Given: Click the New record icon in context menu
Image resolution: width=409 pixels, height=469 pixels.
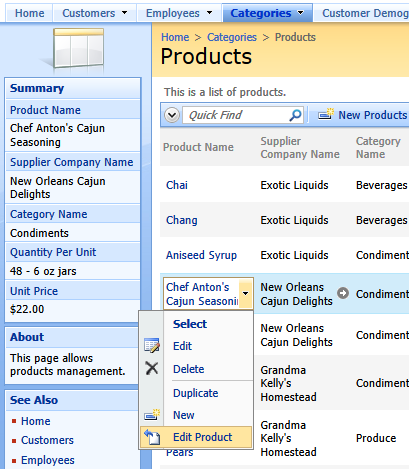Looking at the screenshot, I should tap(152, 415).
